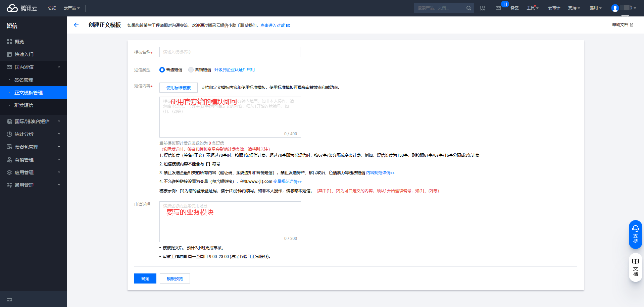The width and height of the screenshot is (644, 307).
Task: Click the QR code icon in top bar
Action: coord(483,8)
